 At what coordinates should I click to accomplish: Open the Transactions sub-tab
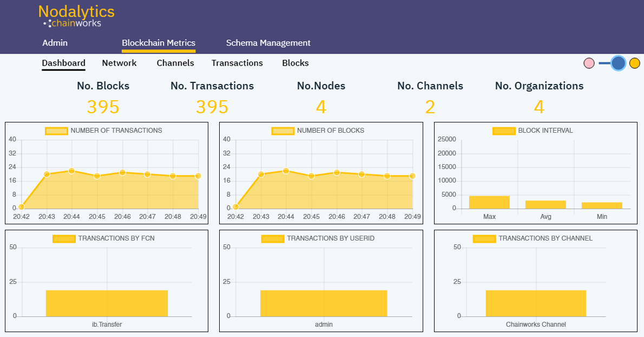[237, 63]
